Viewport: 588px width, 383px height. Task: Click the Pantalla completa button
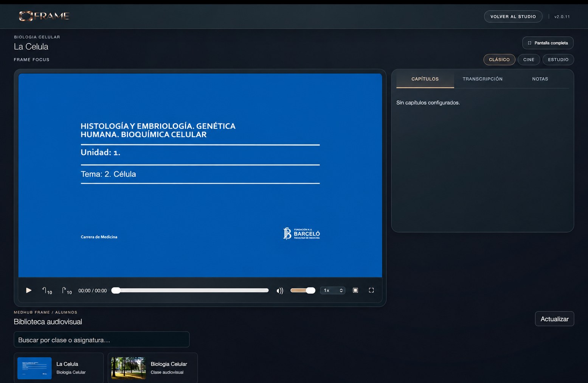pos(548,43)
